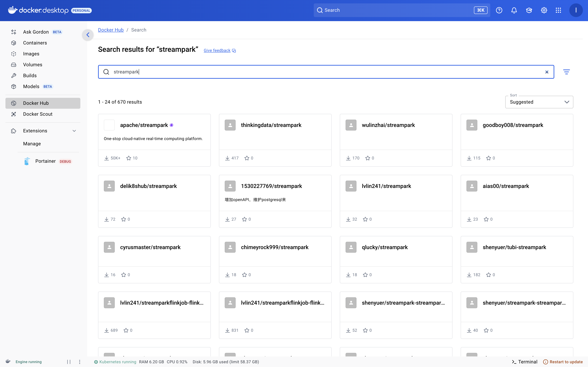Open Manage extensions
The width and height of the screenshot is (588, 367).
[32, 144]
